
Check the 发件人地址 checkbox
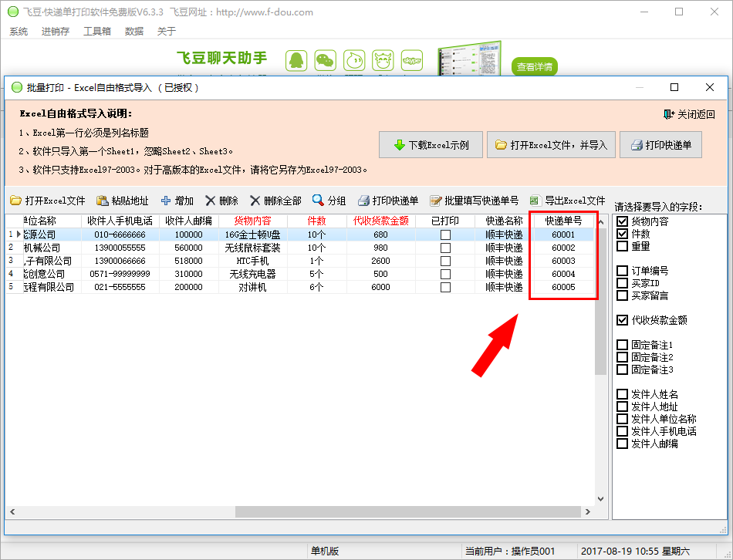tap(622, 407)
